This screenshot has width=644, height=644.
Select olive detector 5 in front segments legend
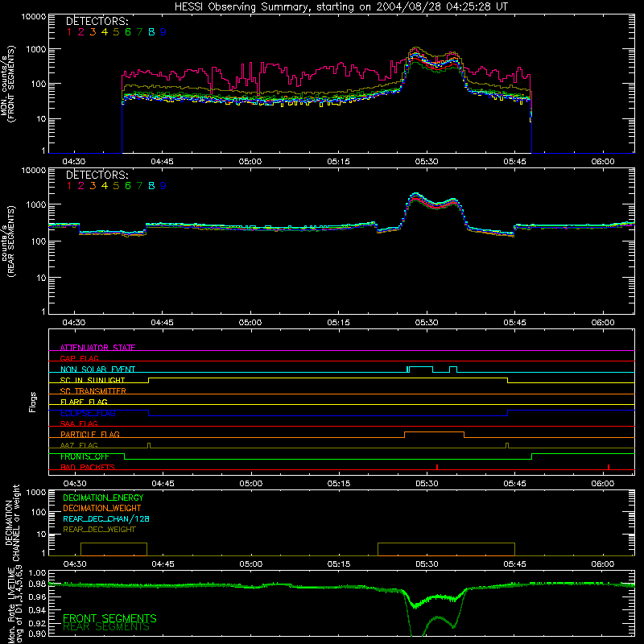(x=116, y=32)
